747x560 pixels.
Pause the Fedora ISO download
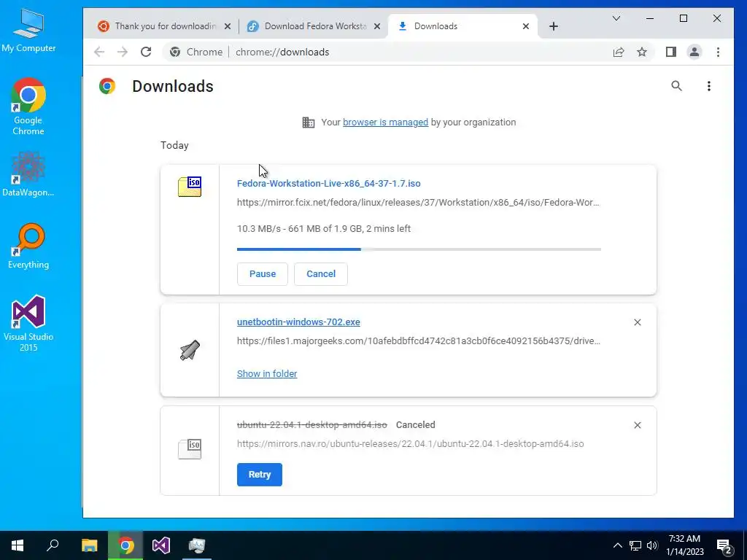[x=263, y=274]
